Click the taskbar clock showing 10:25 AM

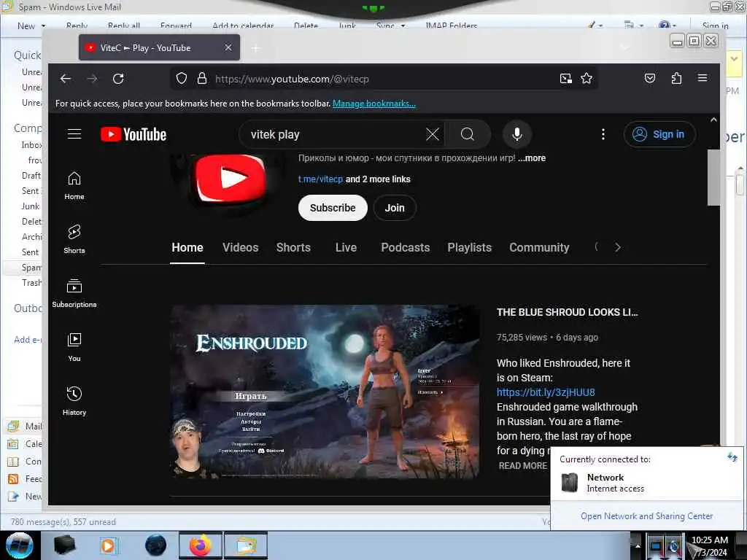(x=709, y=545)
